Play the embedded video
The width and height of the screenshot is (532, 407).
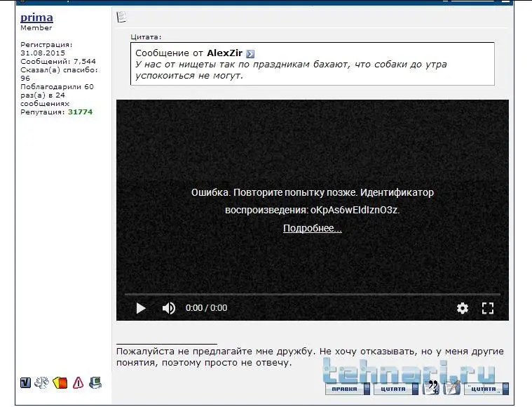pyautogui.click(x=140, y=308)
